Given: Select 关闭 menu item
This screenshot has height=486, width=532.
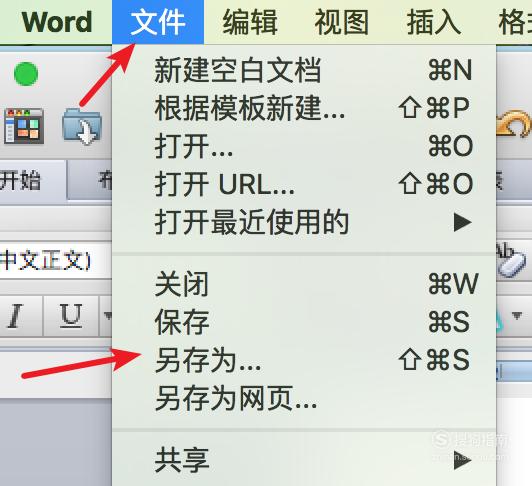Looking at the screenshot, I should [304, 284].
